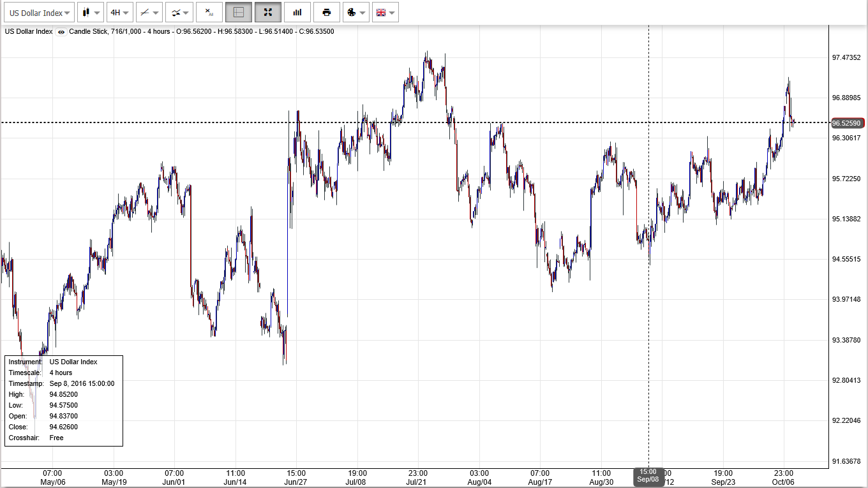Click the 95.72250 price axis label
The image size is (868, 488).
pos(846,179)
